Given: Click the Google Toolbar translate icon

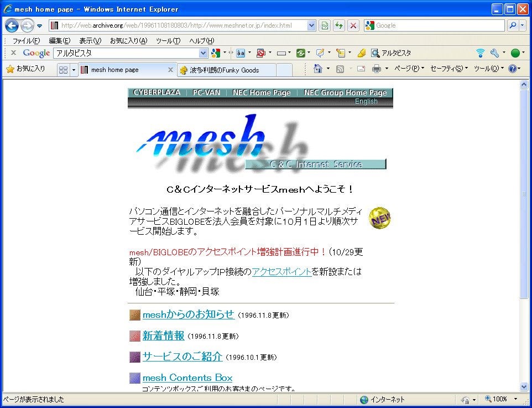Looking at the screenshot, I should click(241, 53).
